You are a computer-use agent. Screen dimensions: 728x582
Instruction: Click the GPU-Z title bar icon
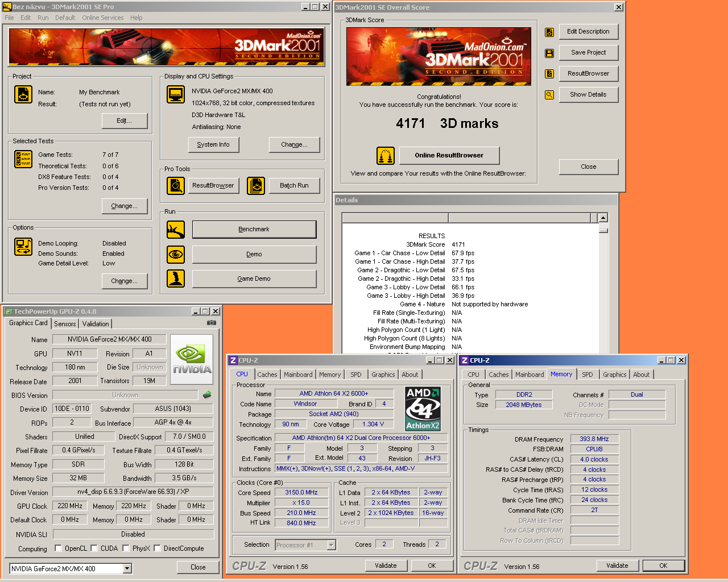pyautogui.click(x=9, y=311)
